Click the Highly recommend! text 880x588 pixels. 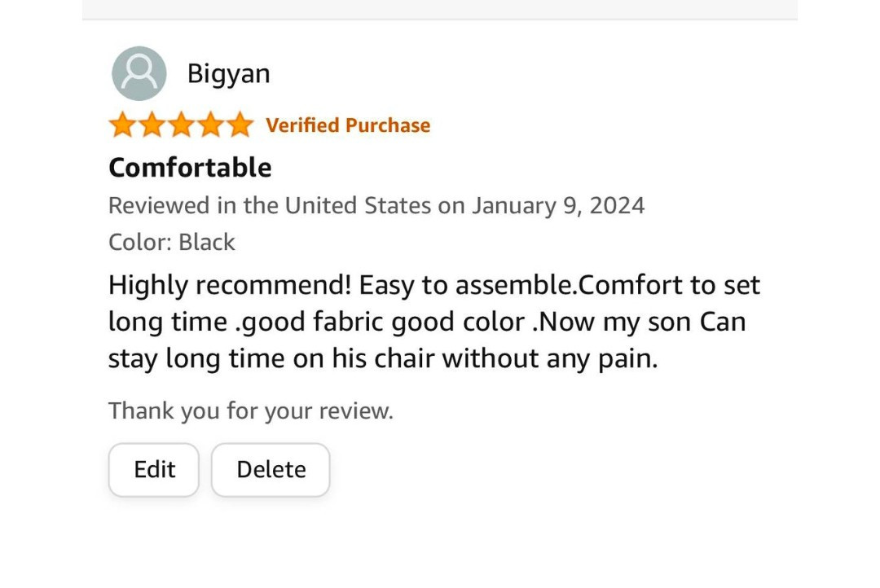pyautogui.click(x=231, y=286)
